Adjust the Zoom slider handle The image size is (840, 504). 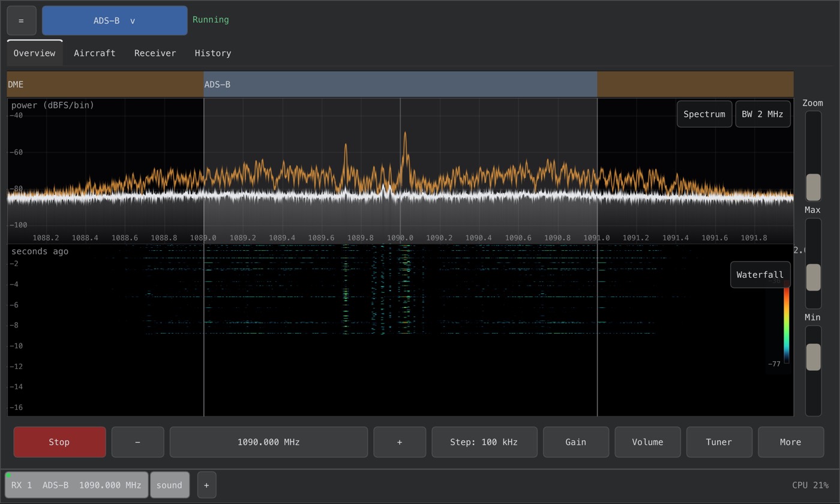pyautogui.click(x=813, y=187)
